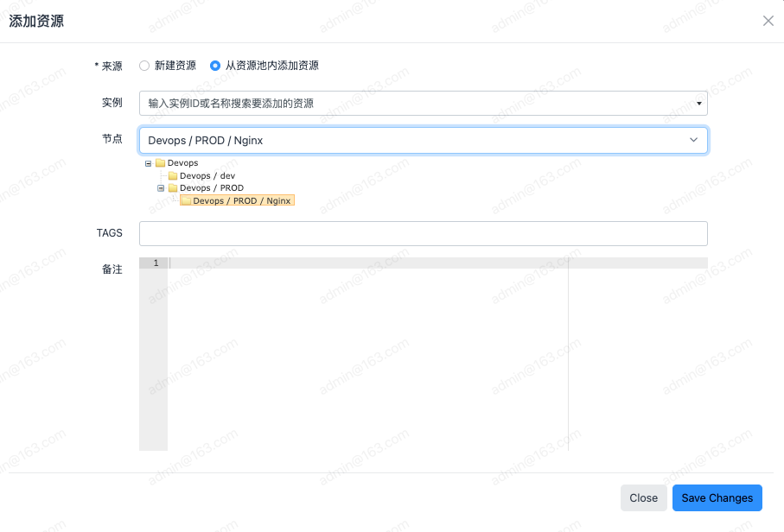Image resolution: width=784 pixels, height=532 pixels.
Task: Select the Devops / PROD tree item
Action: point(212,188)
